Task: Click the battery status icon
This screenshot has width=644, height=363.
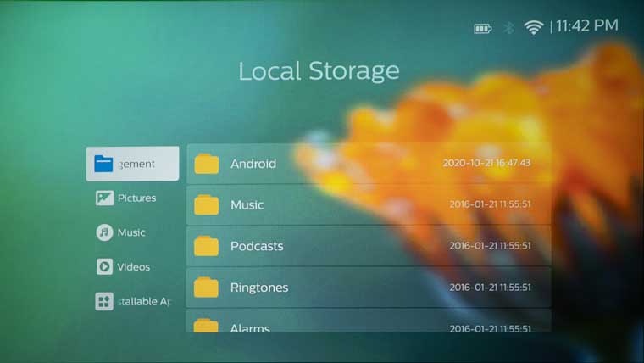Action: (x=483, y=29)
